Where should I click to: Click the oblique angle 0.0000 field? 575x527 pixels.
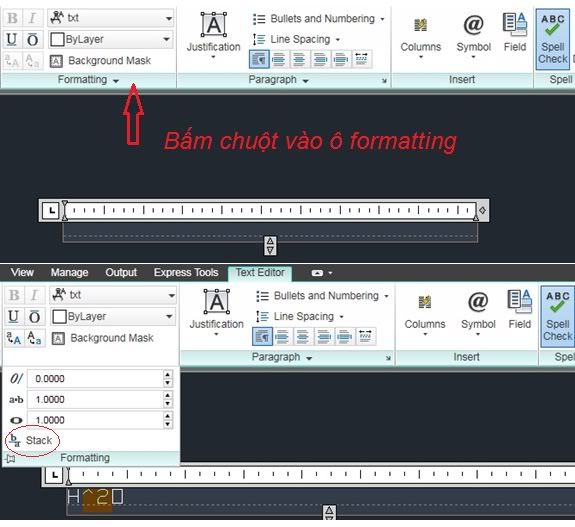pos(95,378)
